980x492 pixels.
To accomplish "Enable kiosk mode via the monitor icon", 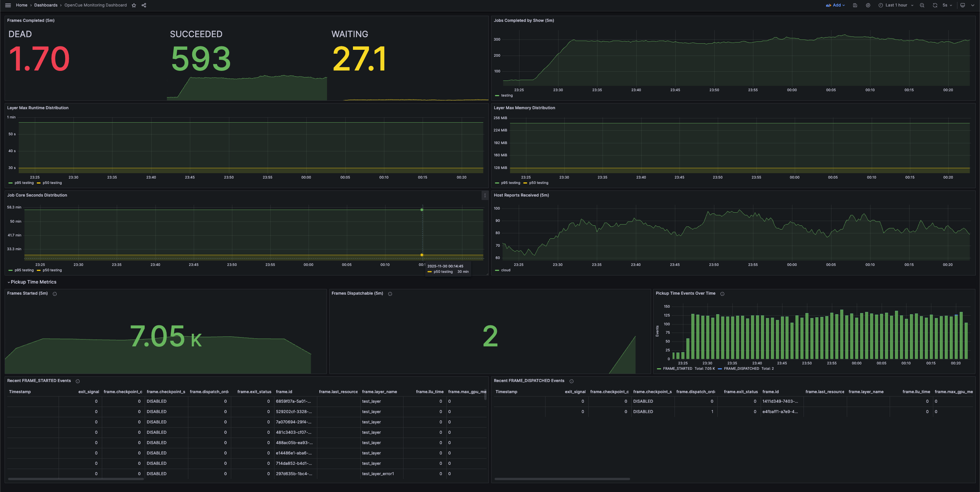I will point(962,5).
